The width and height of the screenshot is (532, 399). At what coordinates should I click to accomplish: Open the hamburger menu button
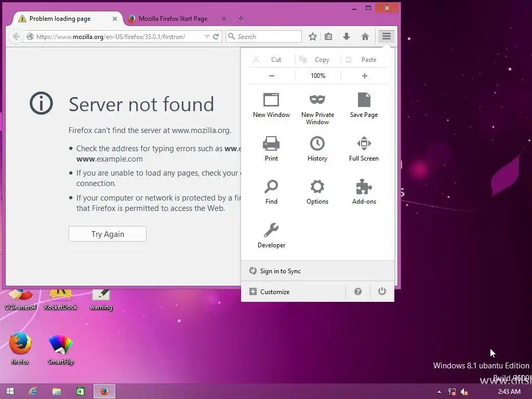pyautogui.click(x=387, y=36)
